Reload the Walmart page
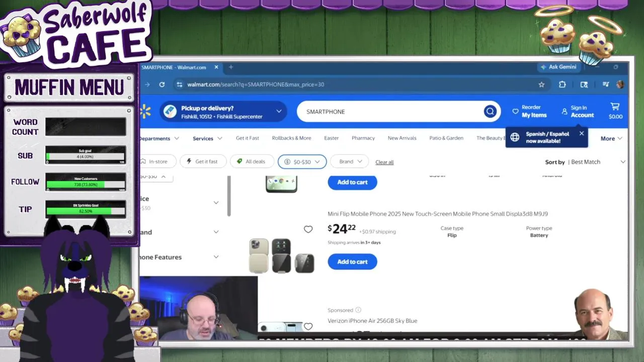The image size is (644, 362). 162,84
